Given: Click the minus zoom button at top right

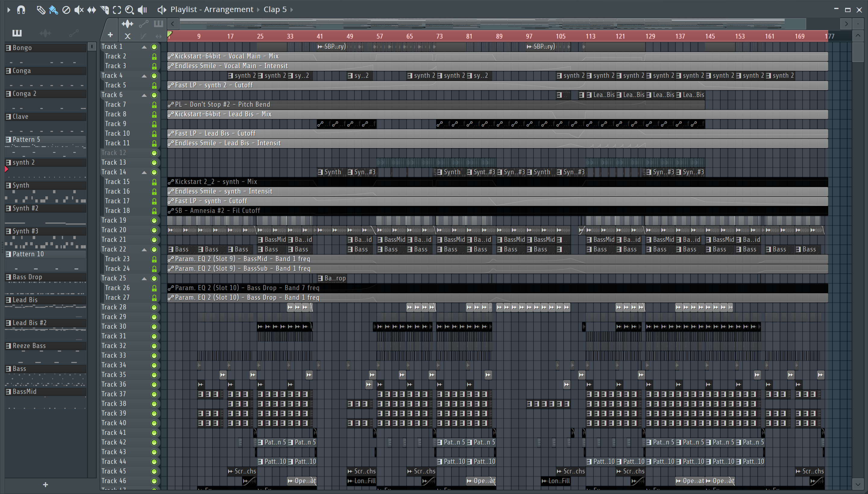Looking at the screenshot, I should (858, 24).
